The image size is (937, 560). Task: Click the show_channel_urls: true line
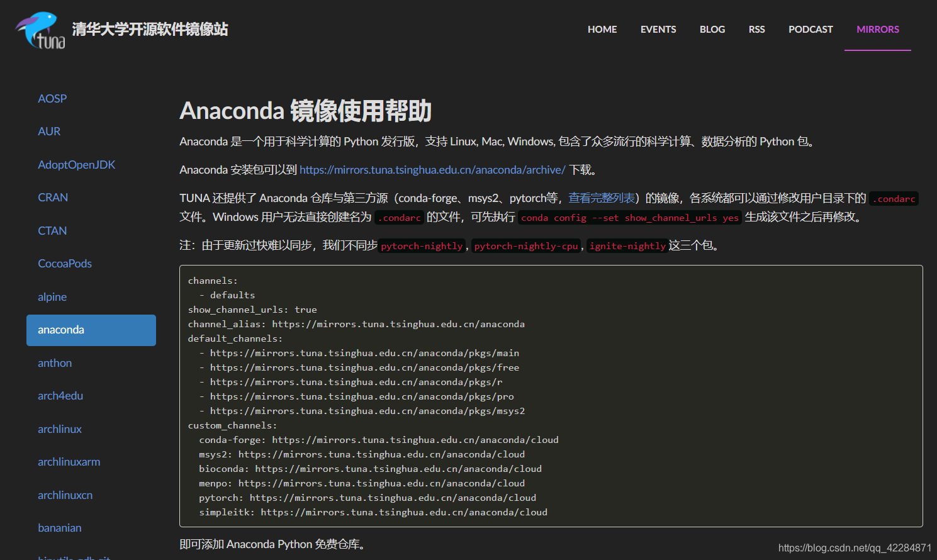coord(252,310)
